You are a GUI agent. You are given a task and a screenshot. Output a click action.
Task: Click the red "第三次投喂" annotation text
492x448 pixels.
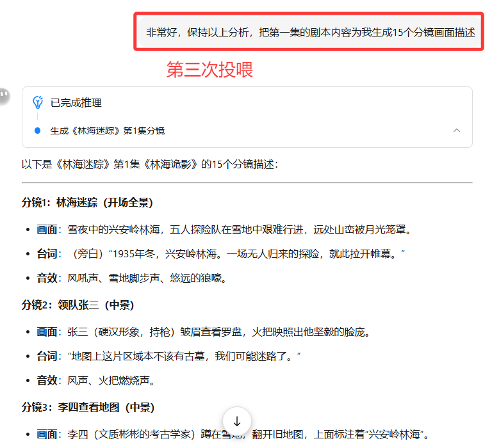pyautogui.click(x=209, y=70)
